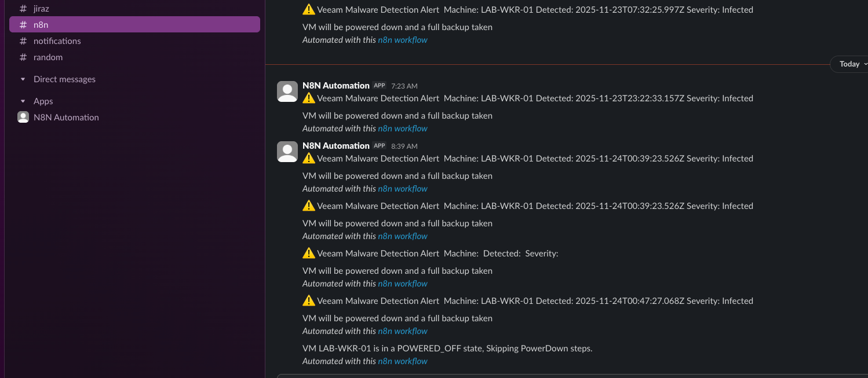Follow n8n workflow link in 7:23 AM message
Viewport: 868px width, 378px height.
click(x=402, y=129)
